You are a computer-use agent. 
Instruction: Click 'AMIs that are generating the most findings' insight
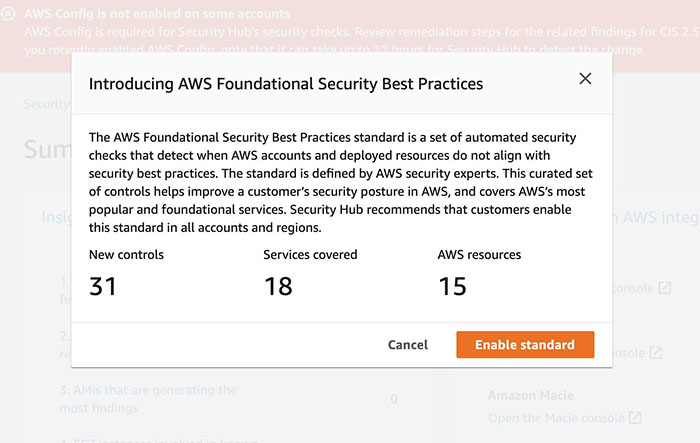(148, 399)
